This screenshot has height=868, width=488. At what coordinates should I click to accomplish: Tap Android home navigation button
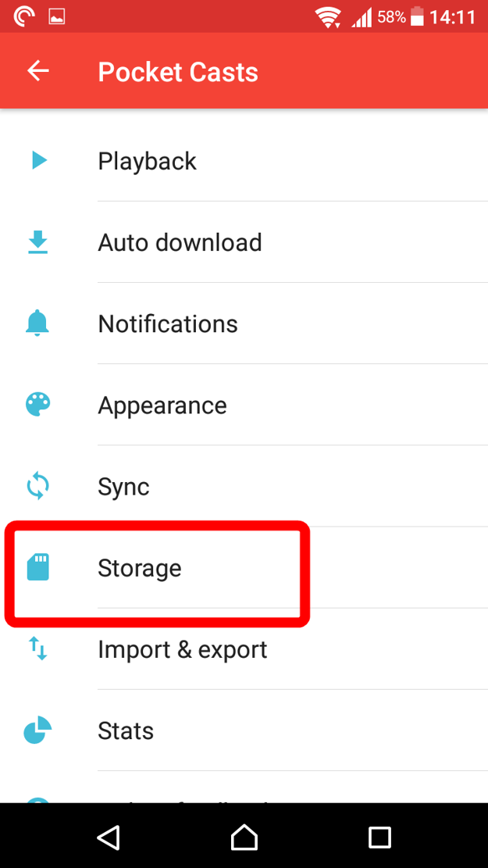(244, 837)
